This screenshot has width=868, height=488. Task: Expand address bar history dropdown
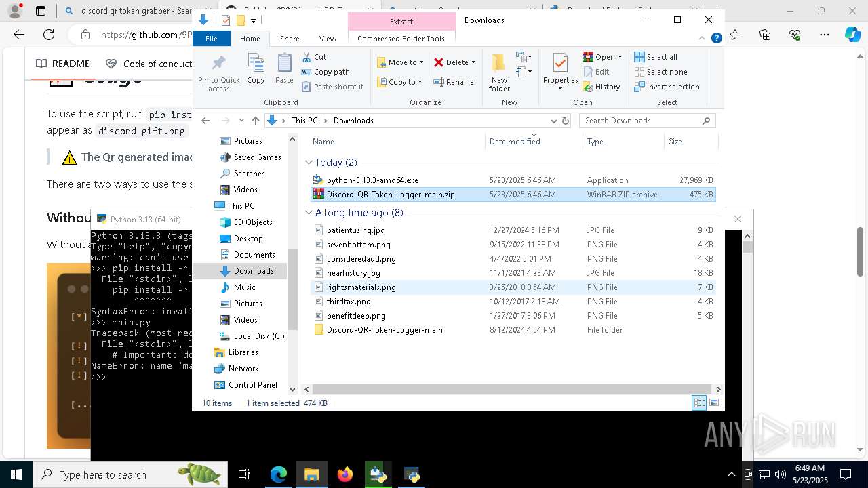[553, 121]
